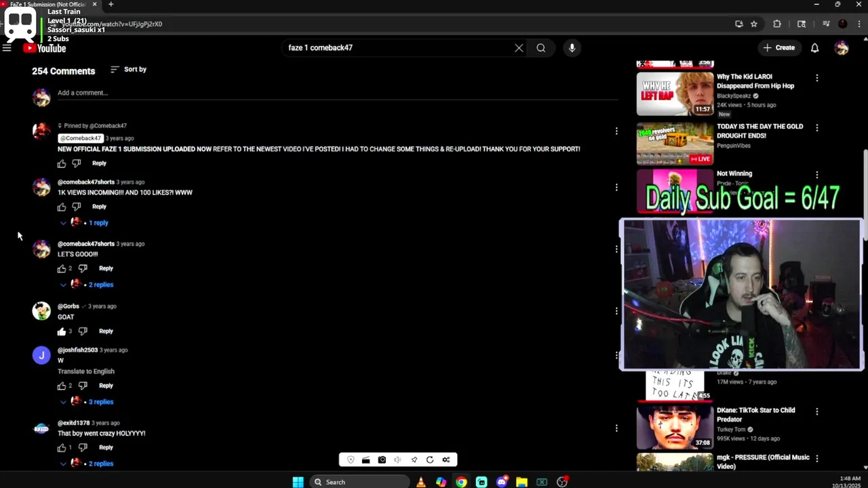The image size is (868, 488).
Task: Open Chrome profile avatar in toolbar
Action: point(842,24)
